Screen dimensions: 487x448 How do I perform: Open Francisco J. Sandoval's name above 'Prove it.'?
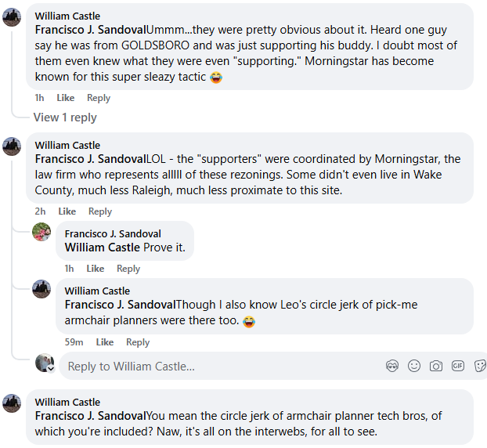113,233
